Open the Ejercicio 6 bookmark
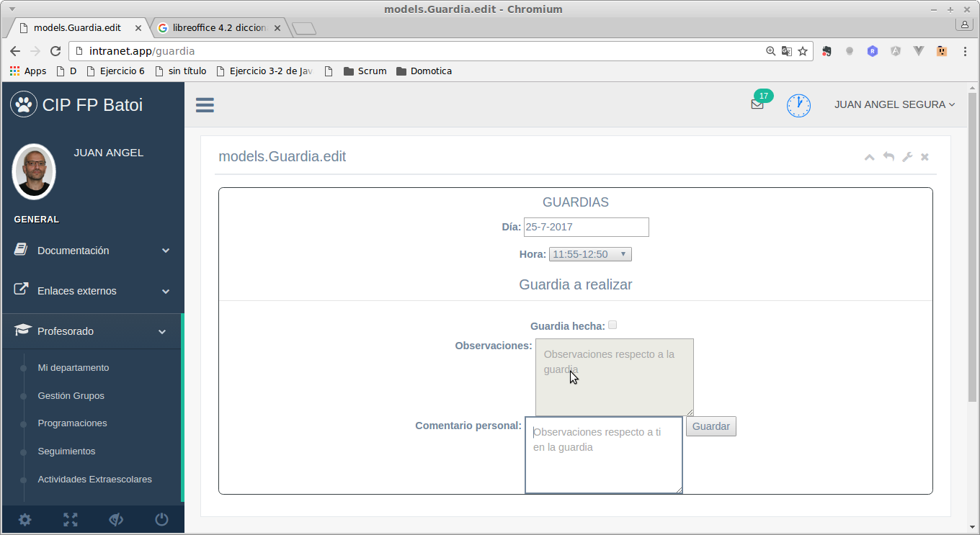Image resolution: width=980 pixels, height=535 pixels. coord(115,71)
